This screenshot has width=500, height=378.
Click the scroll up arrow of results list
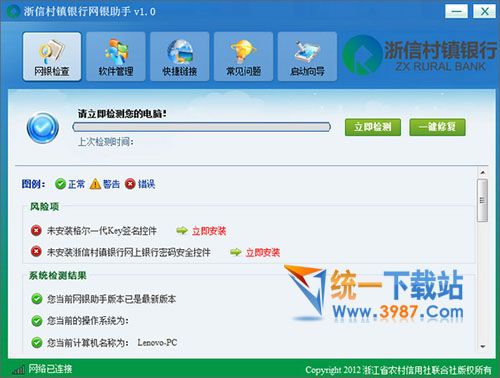coord(482,173)
